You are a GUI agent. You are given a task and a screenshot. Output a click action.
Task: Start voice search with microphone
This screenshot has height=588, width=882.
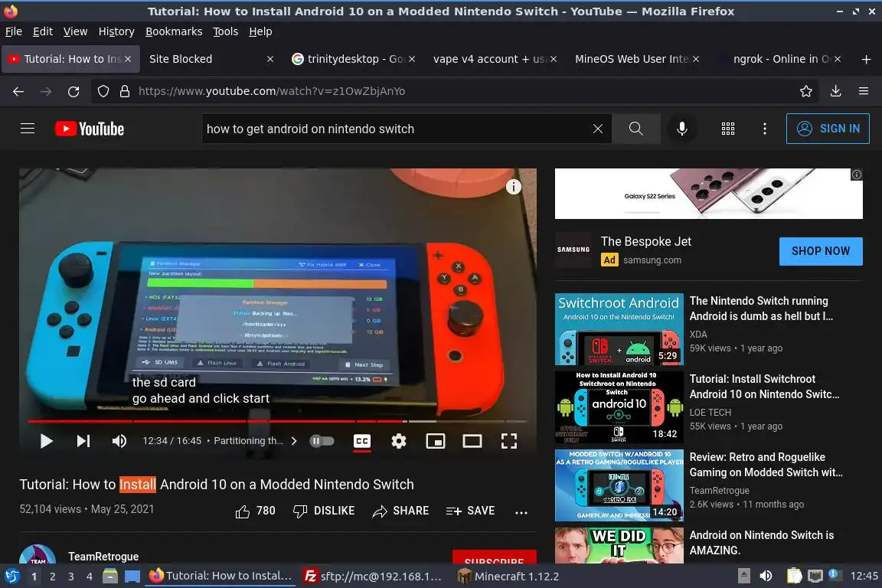681,129
